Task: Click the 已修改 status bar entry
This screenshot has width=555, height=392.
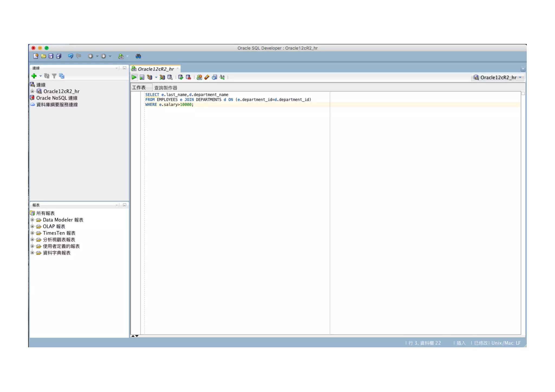Action: (x=481, y=343)
